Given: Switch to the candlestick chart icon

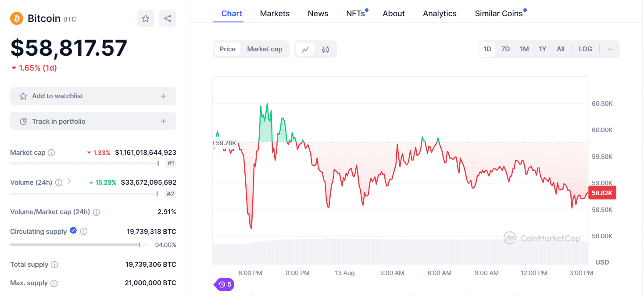Looking at the screenshot, I should click(325, 49).
